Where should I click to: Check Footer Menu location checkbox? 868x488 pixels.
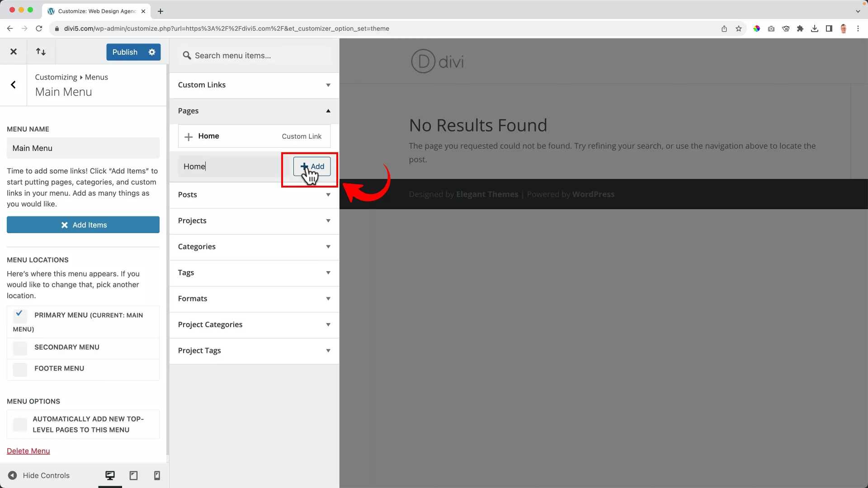pos(20,369)
